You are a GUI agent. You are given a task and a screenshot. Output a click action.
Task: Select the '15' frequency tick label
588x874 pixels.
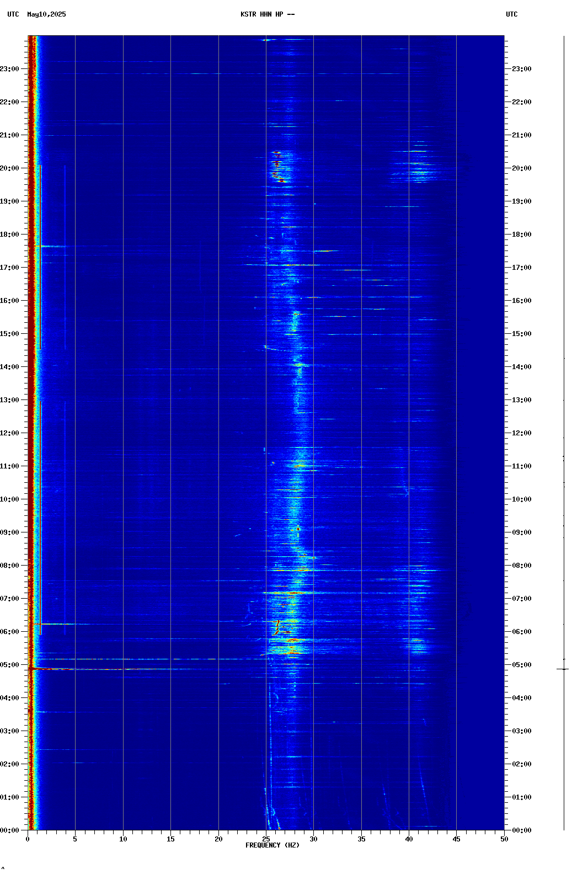170,839
